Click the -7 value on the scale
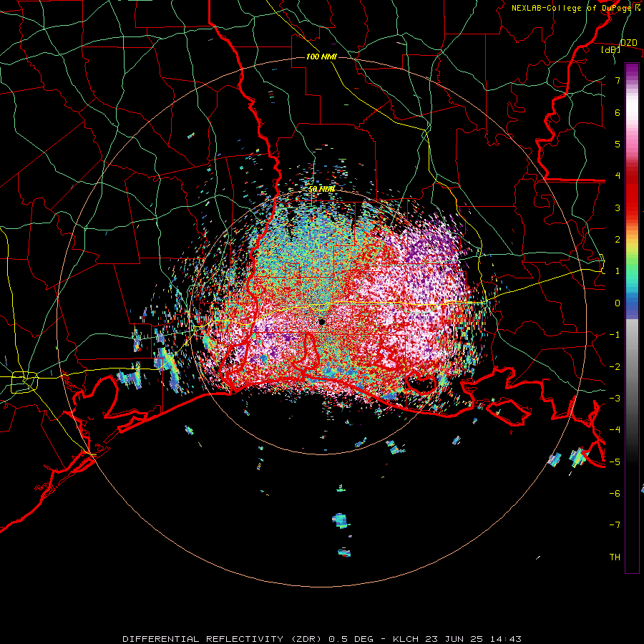The width and height of the screenshot is (644, 644). (x=615, y=525)
